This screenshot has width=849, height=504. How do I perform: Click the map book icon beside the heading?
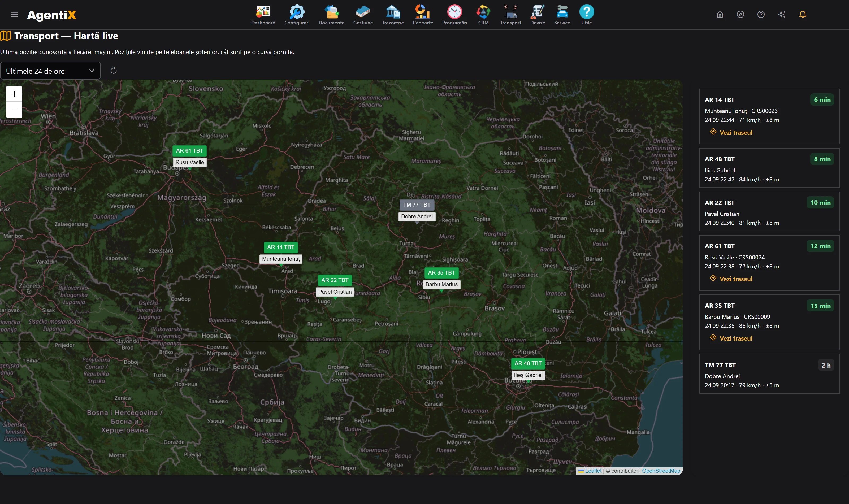(5, 36)
